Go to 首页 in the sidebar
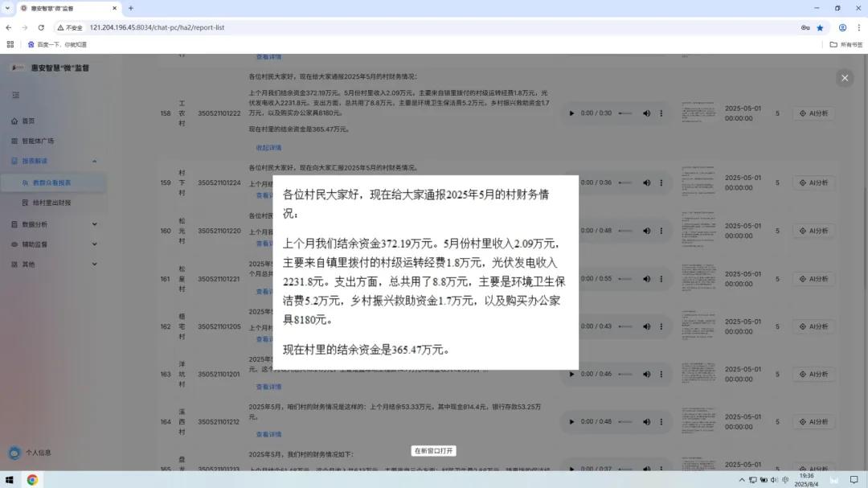Screen dimensions: 868x488 (28, 121)
